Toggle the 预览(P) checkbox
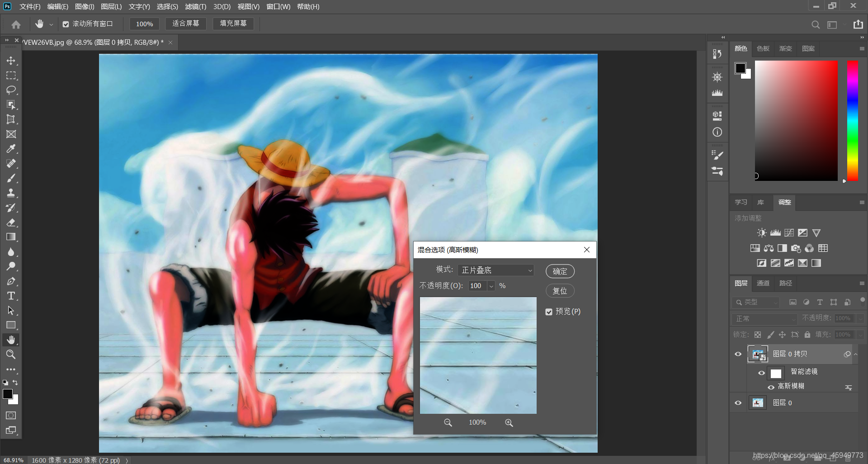Image resolution: width=868 pixels, height=464 pixels. click(x=549, y=312)
